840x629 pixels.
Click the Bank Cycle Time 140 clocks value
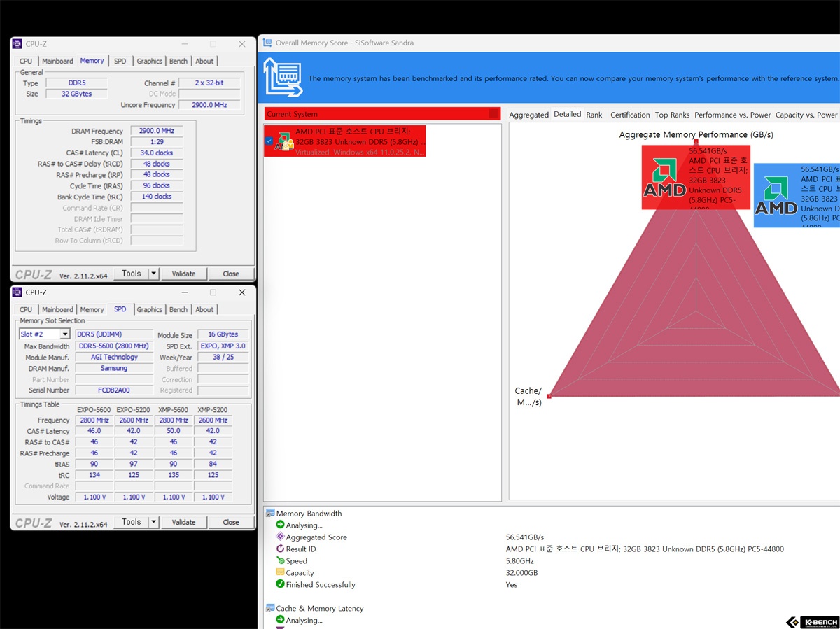click(x=157, y=197)
